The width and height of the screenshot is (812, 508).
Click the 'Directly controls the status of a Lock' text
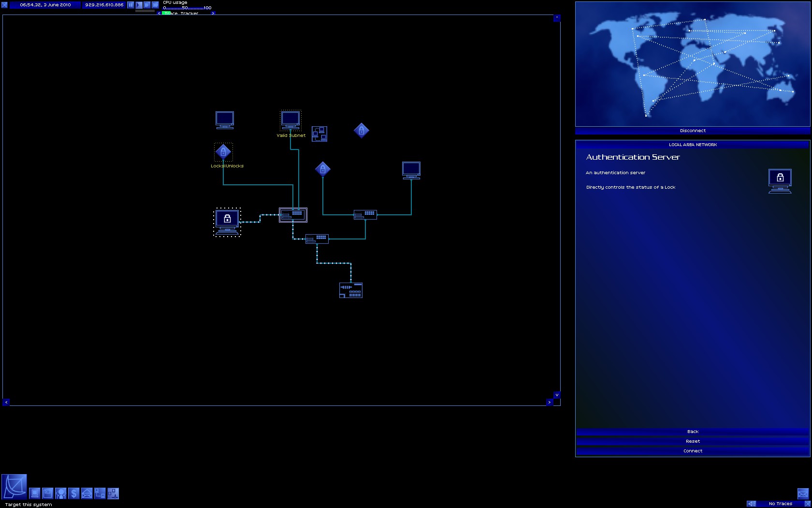coord(631,187)
